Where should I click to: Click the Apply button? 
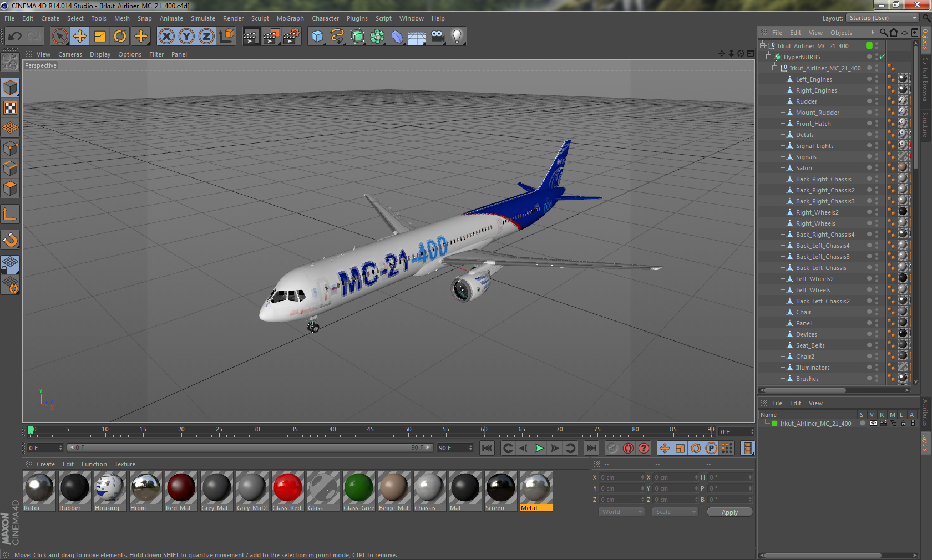click(730, 512)
